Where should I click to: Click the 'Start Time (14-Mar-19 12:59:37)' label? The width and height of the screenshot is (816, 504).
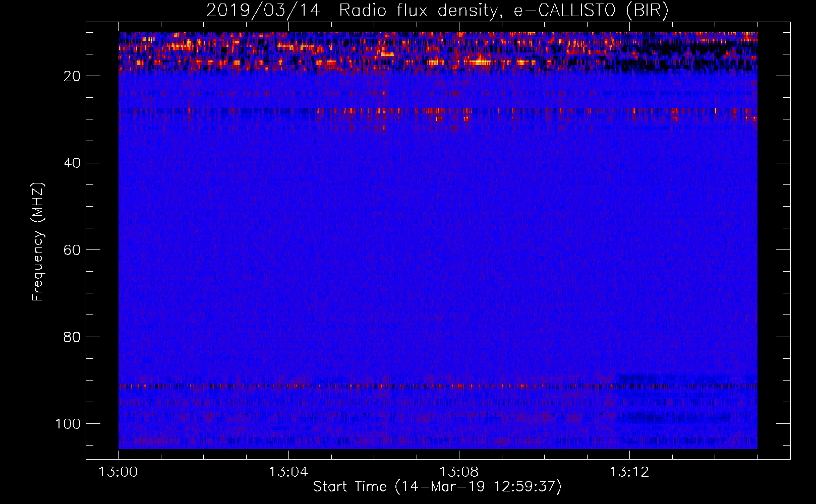[x=437, y=487]
